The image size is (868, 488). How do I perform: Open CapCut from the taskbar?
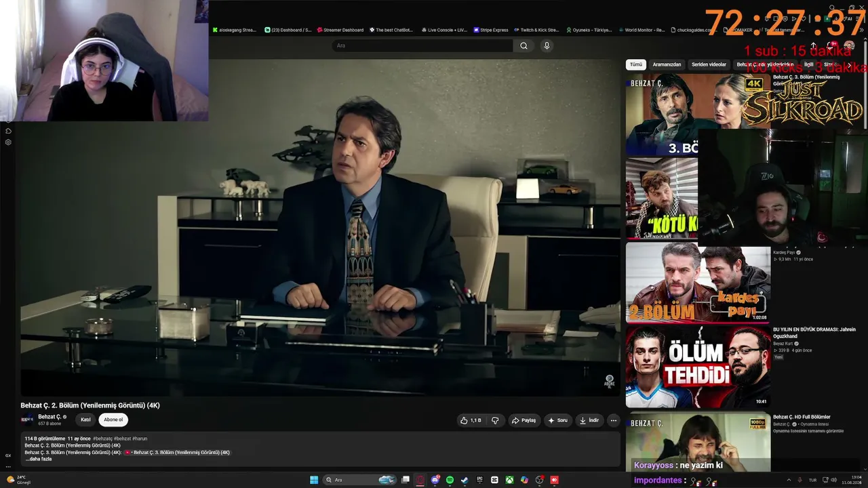tap(494, 480)
